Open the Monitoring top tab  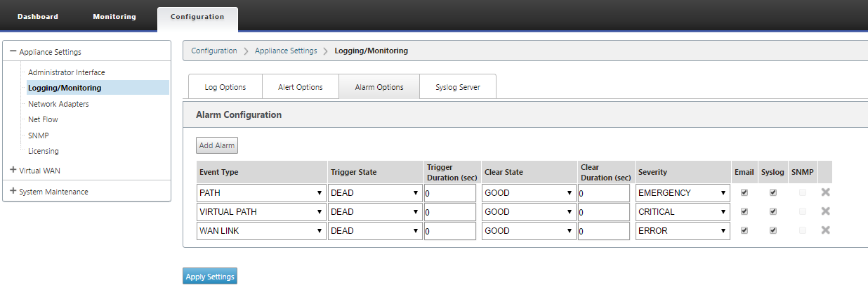[x=114, y=16]
